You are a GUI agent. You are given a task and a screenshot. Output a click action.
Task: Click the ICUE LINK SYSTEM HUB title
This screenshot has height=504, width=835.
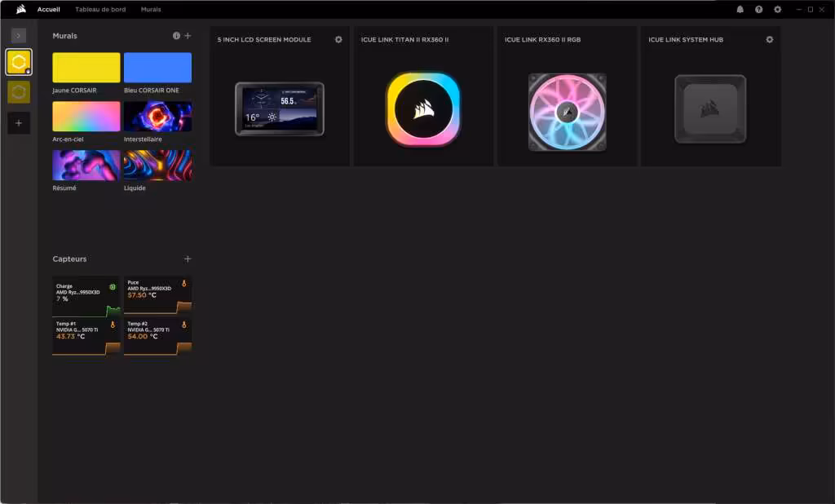tap(686, 39)
